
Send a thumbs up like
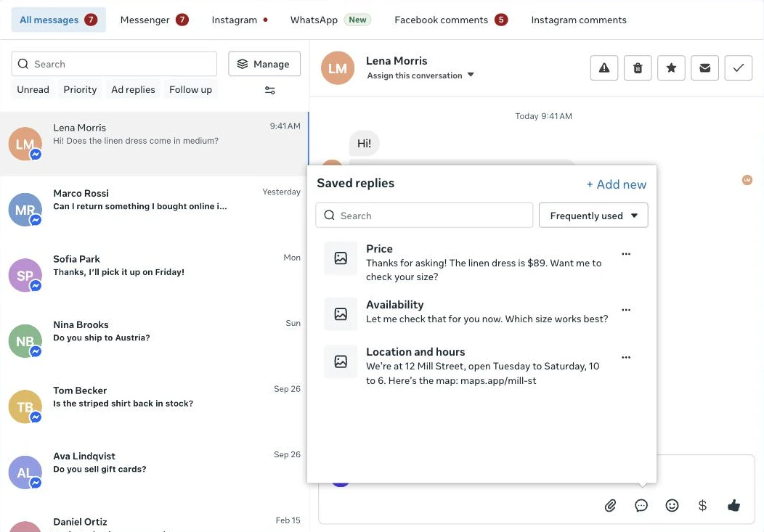[x=733, y=506]
